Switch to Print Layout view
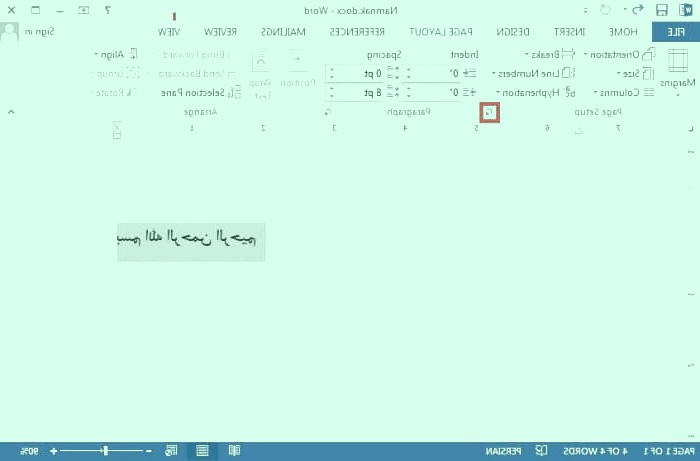This screenshot has height=461, width=700. point(202,451)
